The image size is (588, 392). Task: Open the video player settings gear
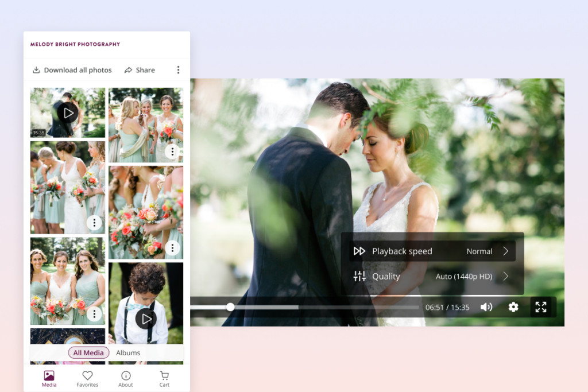pos(513,307)
